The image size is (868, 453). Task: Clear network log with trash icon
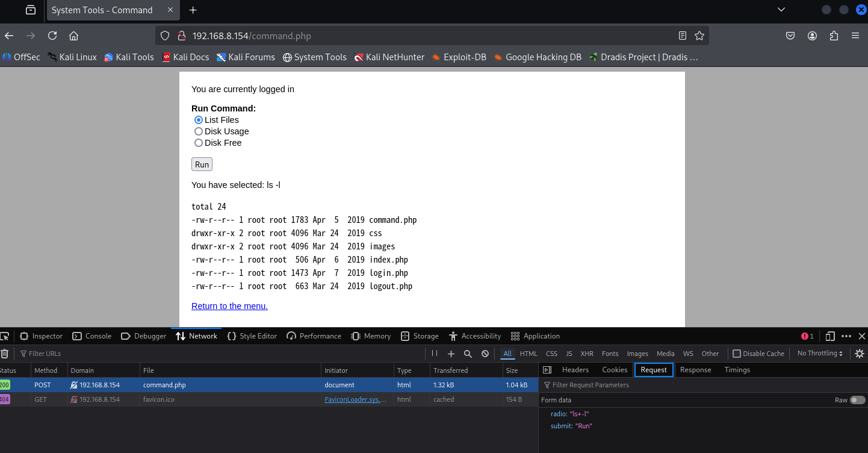(5, 354)
